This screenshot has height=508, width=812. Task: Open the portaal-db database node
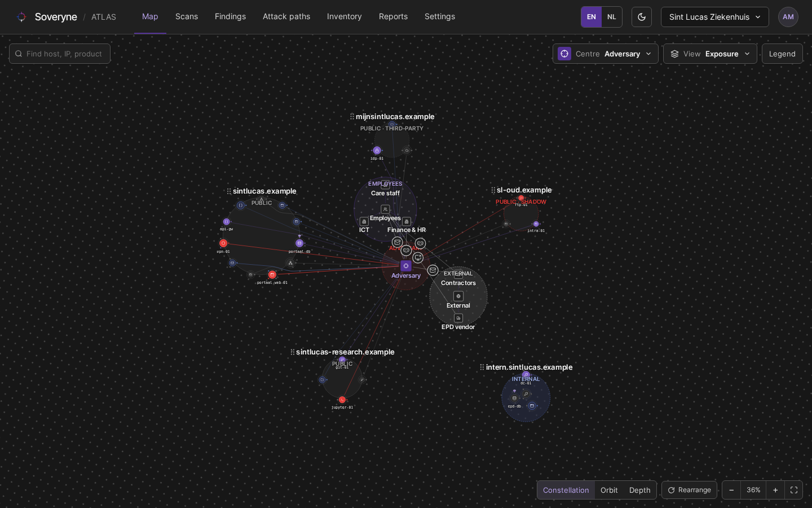click(299, 243)
